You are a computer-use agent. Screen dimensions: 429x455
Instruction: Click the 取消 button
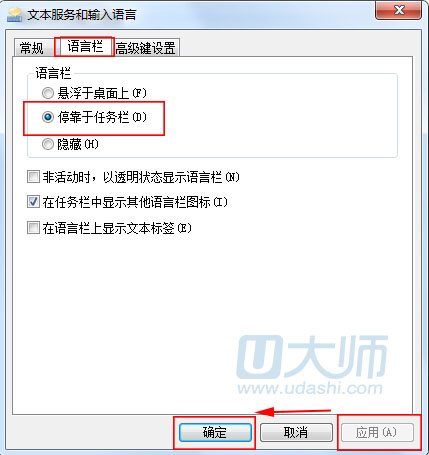point(296,433)
